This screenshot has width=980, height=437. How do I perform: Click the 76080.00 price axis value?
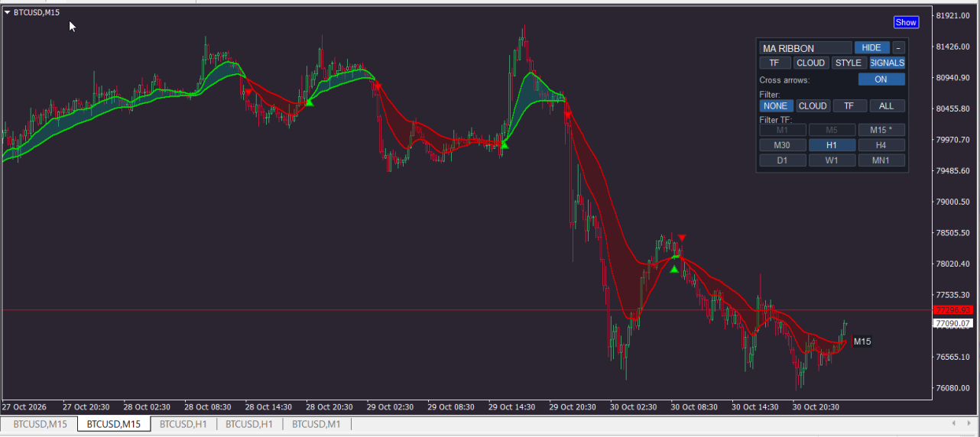click(952, 388)
